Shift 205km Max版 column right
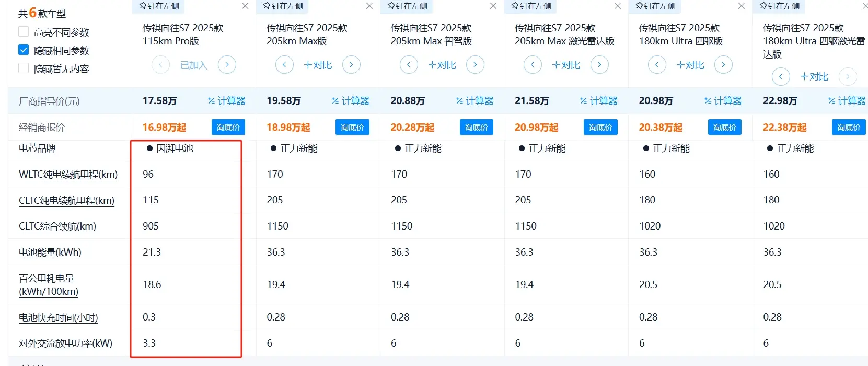This screenshot has height=366, width=868. (x=351, y=65)
